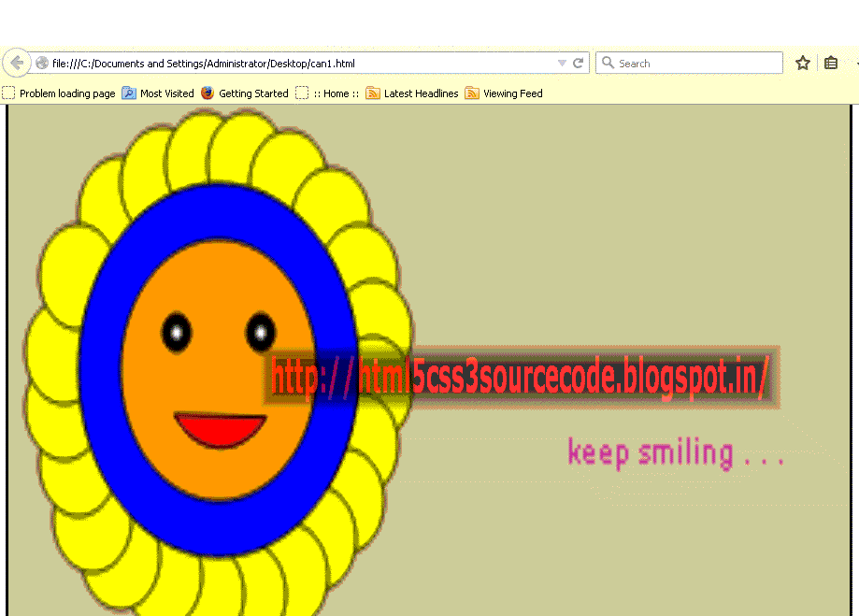This screenshot has height=616, width=859.
Task: Click the html5css3sourcecode.blogspot.in red text
Action: (520, 377)
